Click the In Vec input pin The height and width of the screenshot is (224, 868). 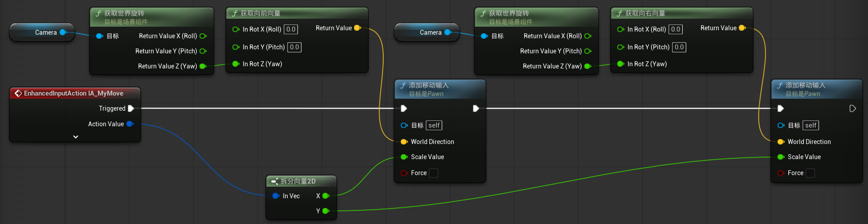click(276, 196)
